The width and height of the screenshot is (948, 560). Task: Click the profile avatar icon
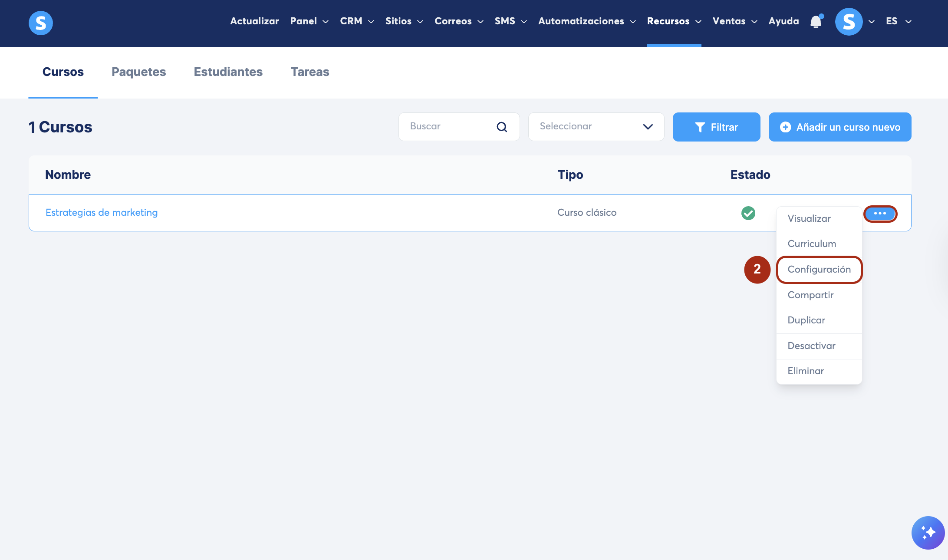click(x=849, y=22)
